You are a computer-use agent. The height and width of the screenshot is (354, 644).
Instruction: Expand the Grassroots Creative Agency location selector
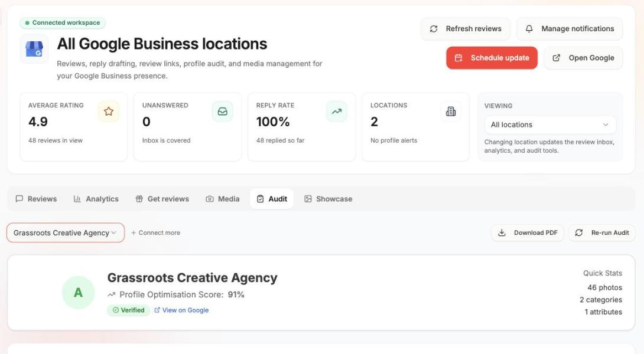(x=66, y=232)
